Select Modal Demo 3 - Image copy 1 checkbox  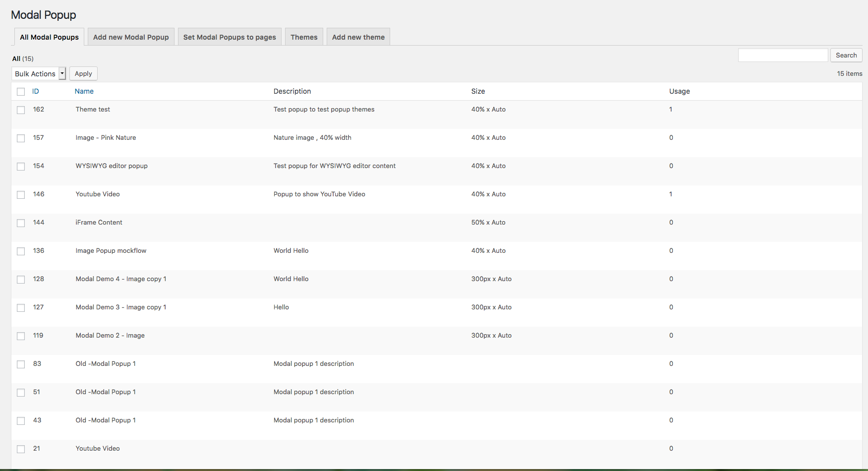pos(21,308)
